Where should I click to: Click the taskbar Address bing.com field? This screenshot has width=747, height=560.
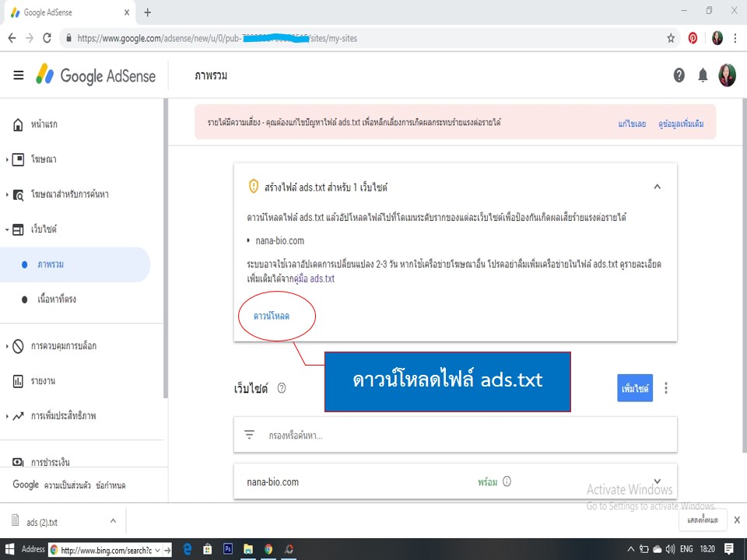(x=106, y=550)
